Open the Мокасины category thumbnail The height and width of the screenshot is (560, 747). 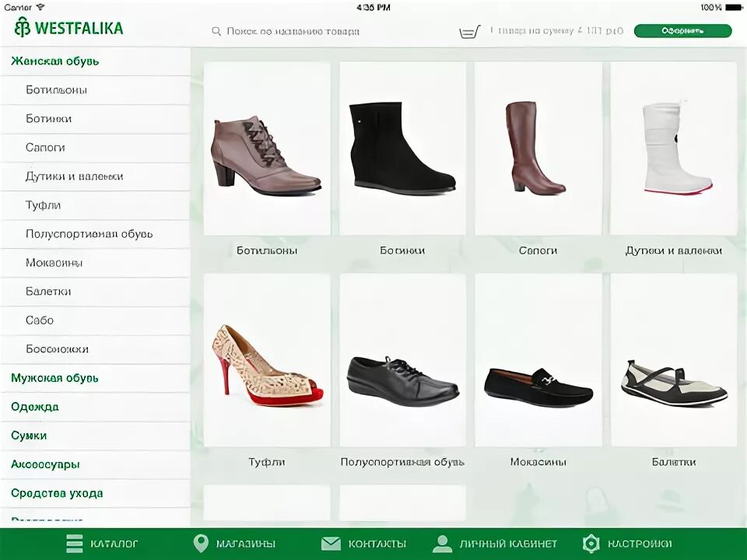pos(538,359)
